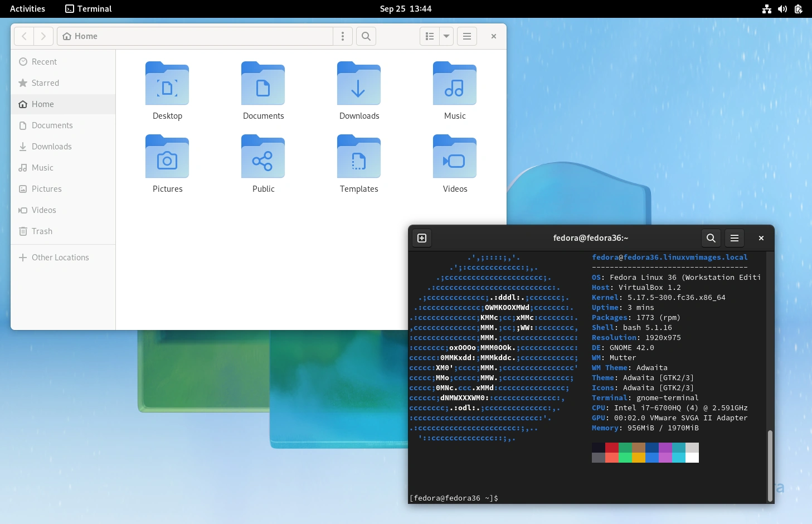Click the volume icon in the top bar

782,9
